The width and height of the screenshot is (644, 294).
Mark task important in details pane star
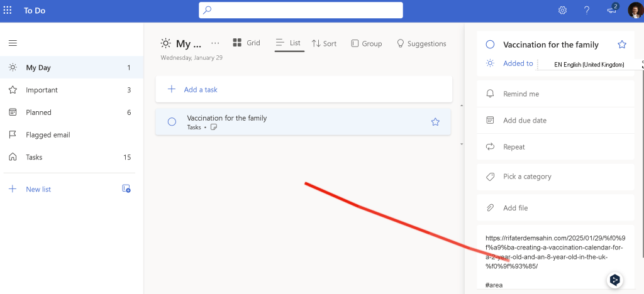(x=622, y=45)
